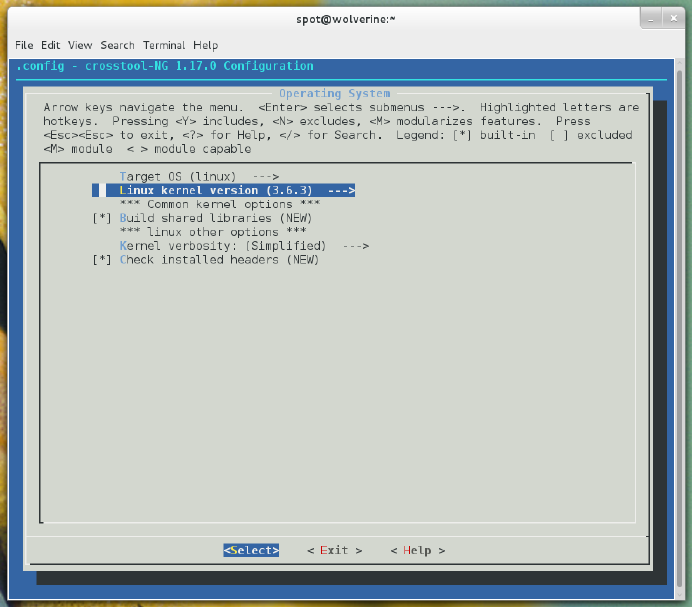
Task: Click the < Help > dialog button
Action: (x=417, y=550)
